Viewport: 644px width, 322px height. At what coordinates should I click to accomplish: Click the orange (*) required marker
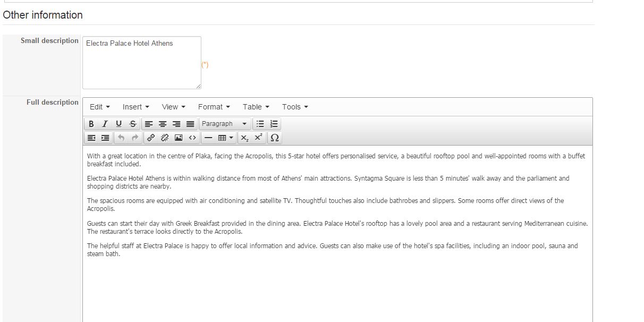(205, 65)
